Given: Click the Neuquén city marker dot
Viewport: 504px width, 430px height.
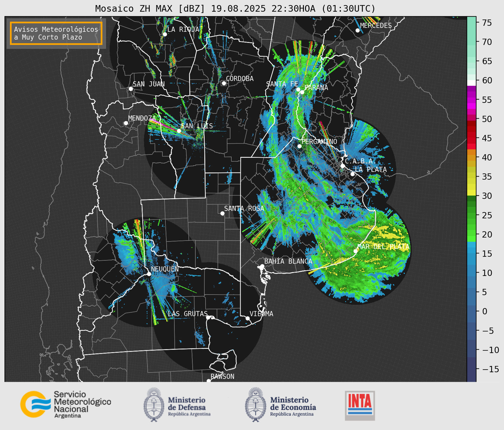Looking at the screenshot, I should (149, 274).
